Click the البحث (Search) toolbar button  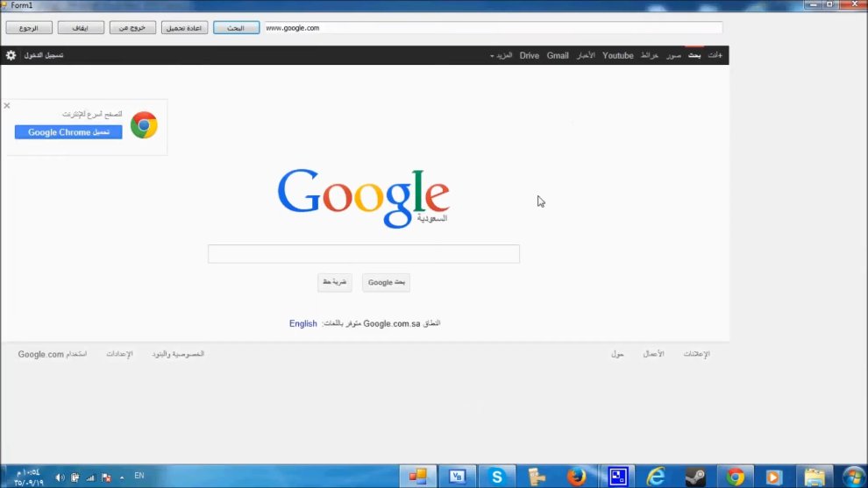coord(237,28)
